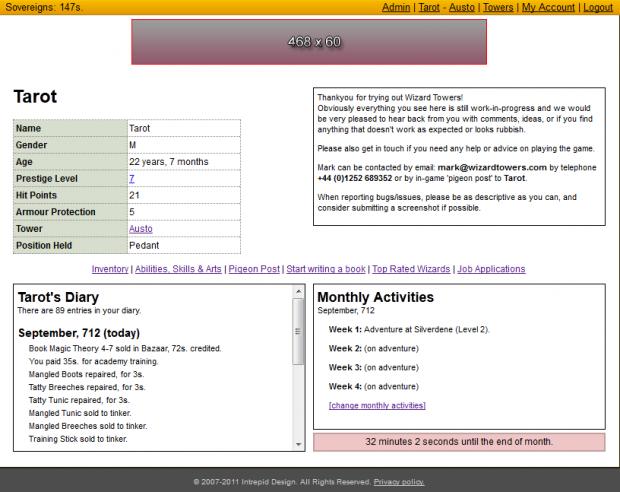Open Prestige Level 7 link
Viewport: 620px width, 492px height.
click(x=132, y=178)
